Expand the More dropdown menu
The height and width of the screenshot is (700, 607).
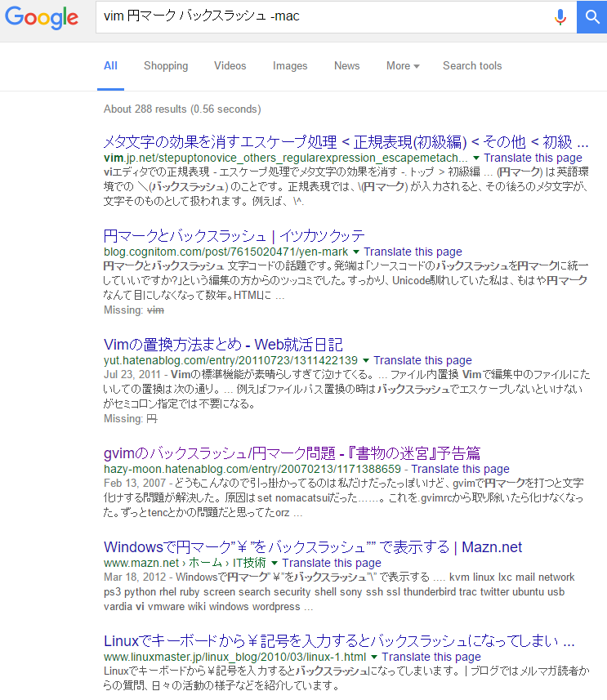(x=403, y=66)
